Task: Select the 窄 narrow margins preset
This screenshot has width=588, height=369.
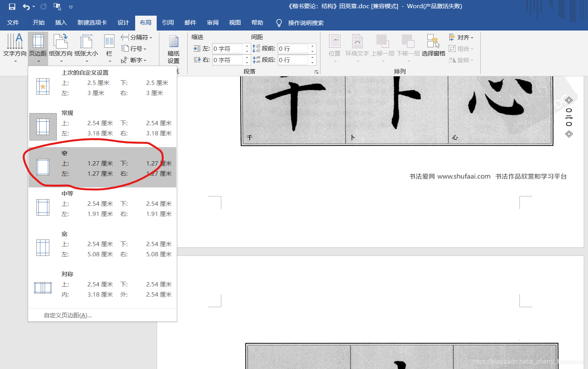Action: [102, 167]
